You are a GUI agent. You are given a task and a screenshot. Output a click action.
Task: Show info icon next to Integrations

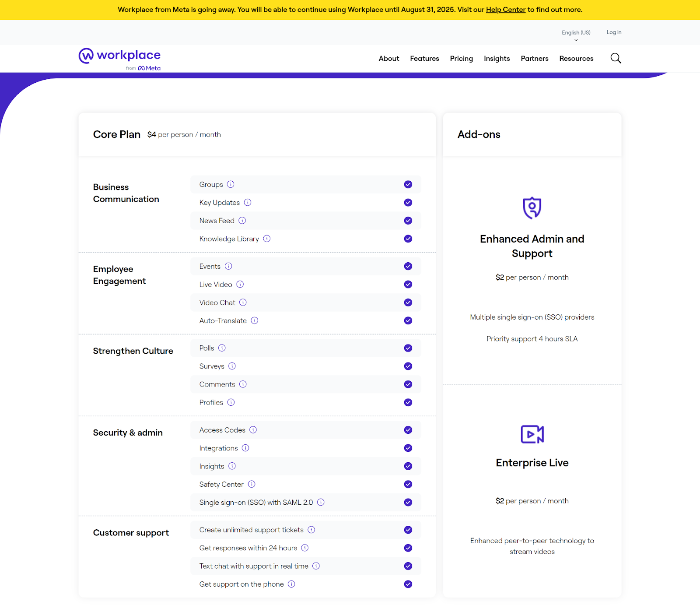point(246,448)
